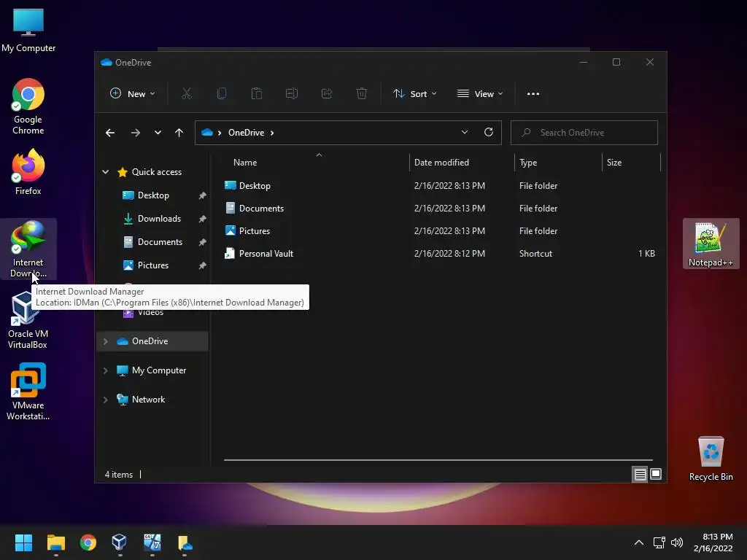Unpin Downloads using its pin icon
The width and height of the screenshot is (747, 560).
(x=203, y=219)
